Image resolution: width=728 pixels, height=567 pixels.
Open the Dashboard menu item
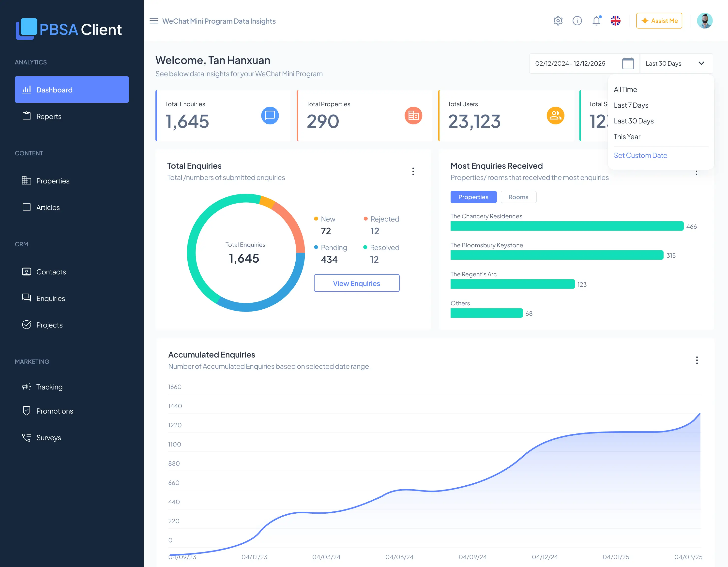click(72, 89)
